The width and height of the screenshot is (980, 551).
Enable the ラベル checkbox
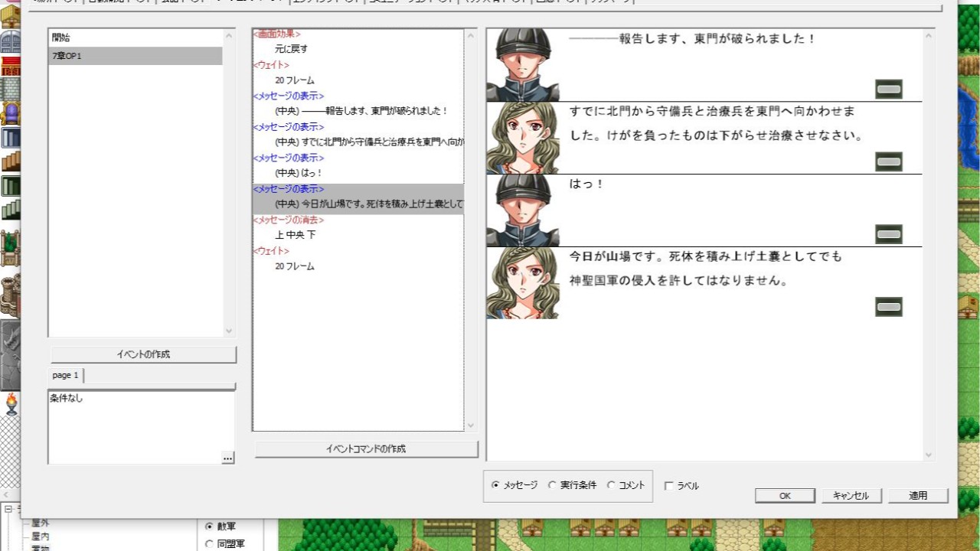coord(669,484)
